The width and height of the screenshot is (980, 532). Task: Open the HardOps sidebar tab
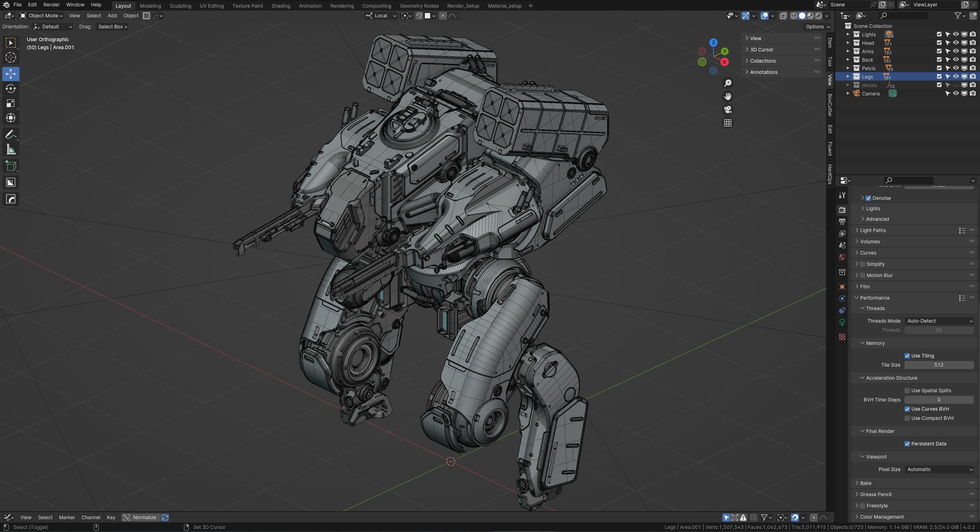[x=830, y=174]
